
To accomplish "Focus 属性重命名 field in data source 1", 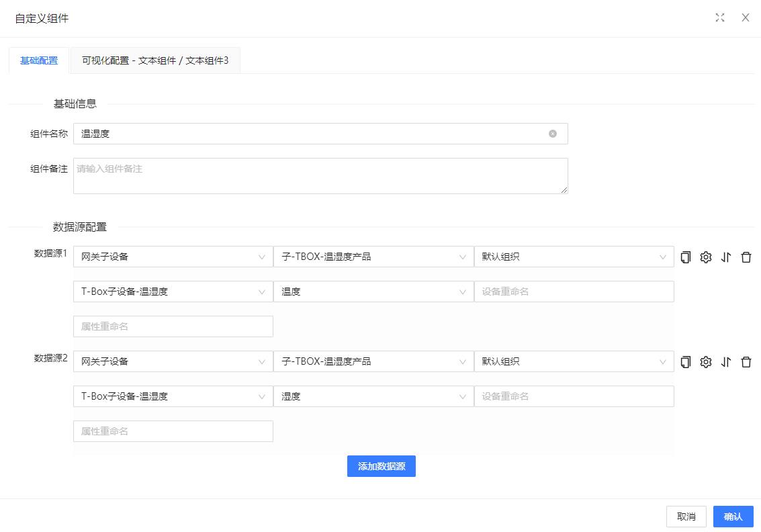I will (x=173, y=326).
